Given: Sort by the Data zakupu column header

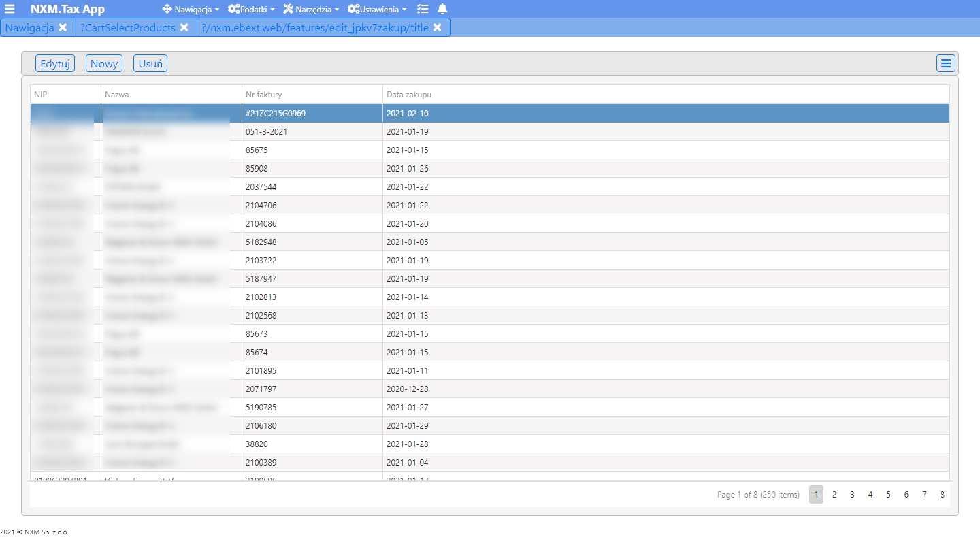Looking at the screenshot, I should (666, 94).
